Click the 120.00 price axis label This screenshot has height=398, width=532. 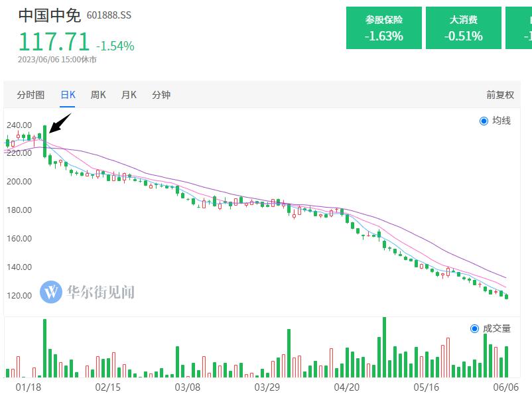19,296
